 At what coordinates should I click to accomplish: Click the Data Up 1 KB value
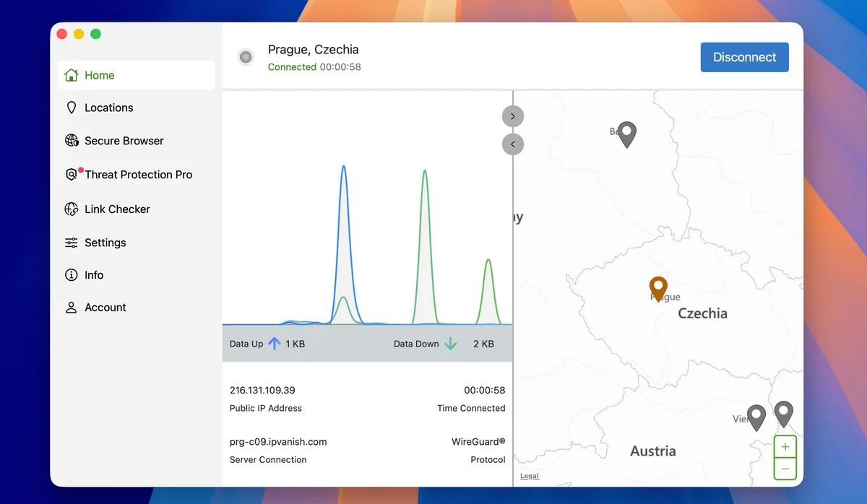(296, 344)
